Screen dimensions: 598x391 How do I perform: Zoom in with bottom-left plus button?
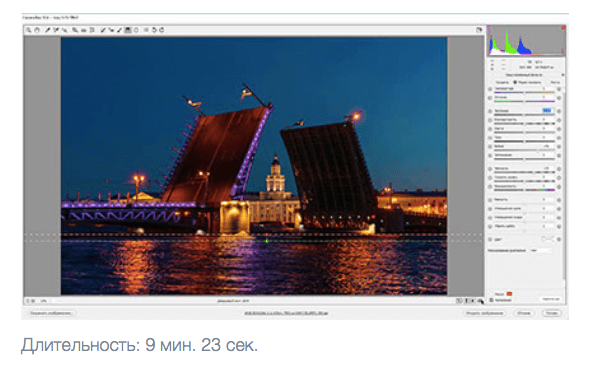click(33, 301)
